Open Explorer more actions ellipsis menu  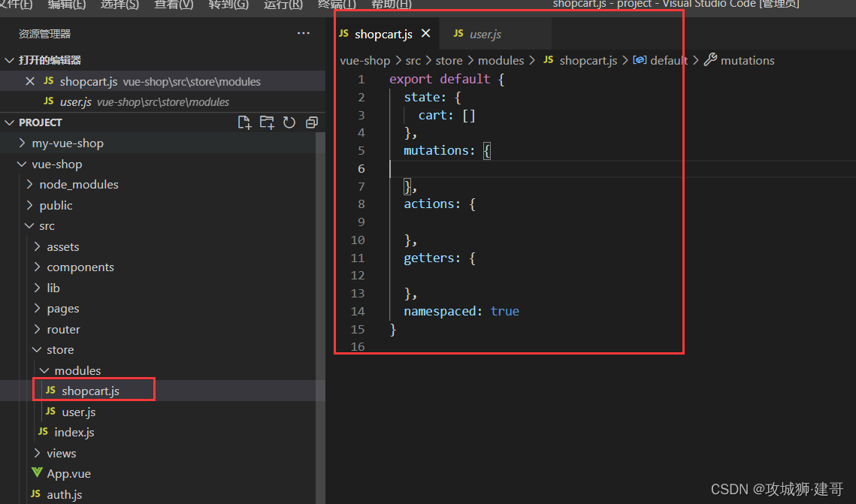(304, 33)
